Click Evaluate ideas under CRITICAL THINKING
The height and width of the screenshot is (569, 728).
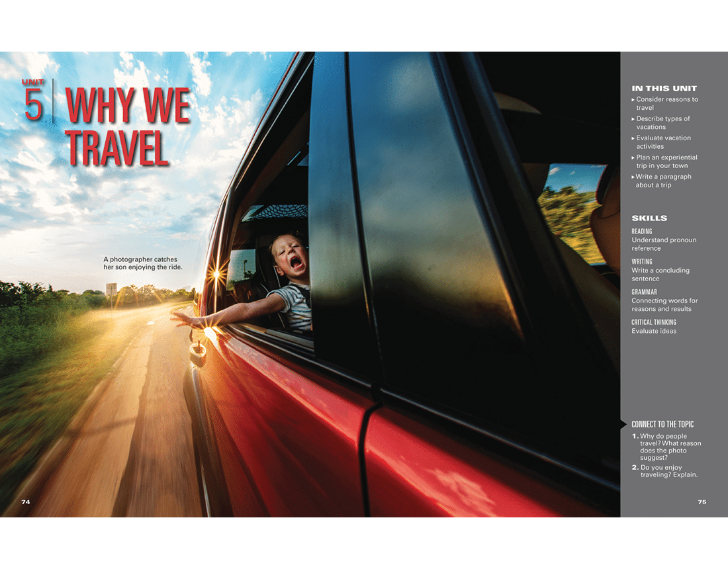coord(655,331)
